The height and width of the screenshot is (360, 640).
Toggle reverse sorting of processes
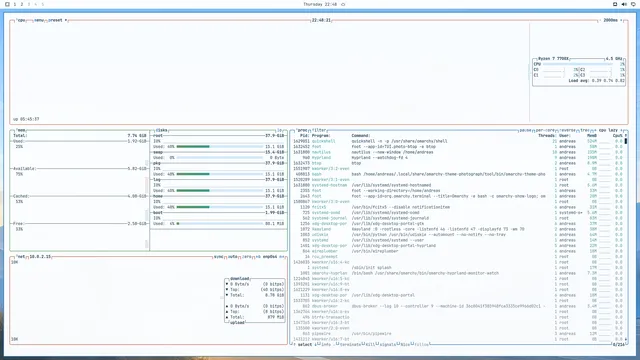[567, 130]
